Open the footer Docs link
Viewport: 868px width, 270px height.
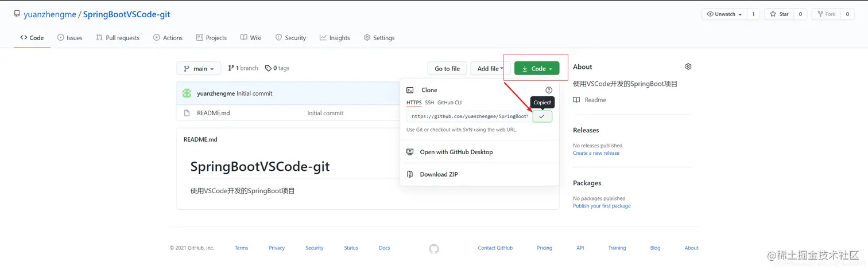[x=384, y=248]
